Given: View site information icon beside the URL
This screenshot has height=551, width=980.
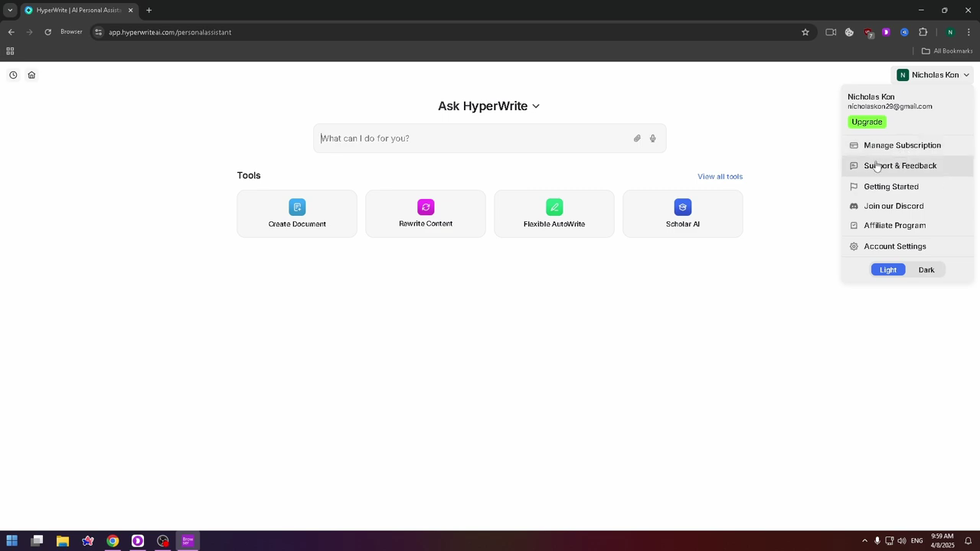Looking at the screenshot, I should click(98, 32).
